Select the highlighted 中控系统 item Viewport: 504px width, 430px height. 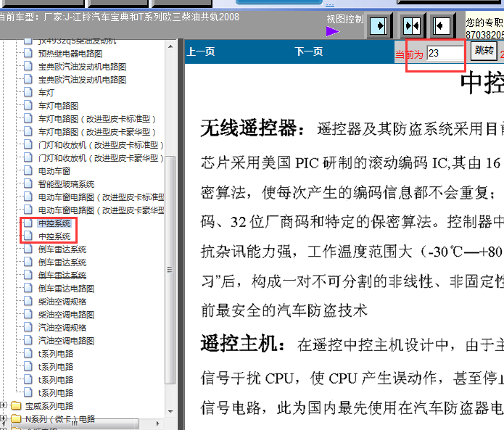click(x=54, y=223)
